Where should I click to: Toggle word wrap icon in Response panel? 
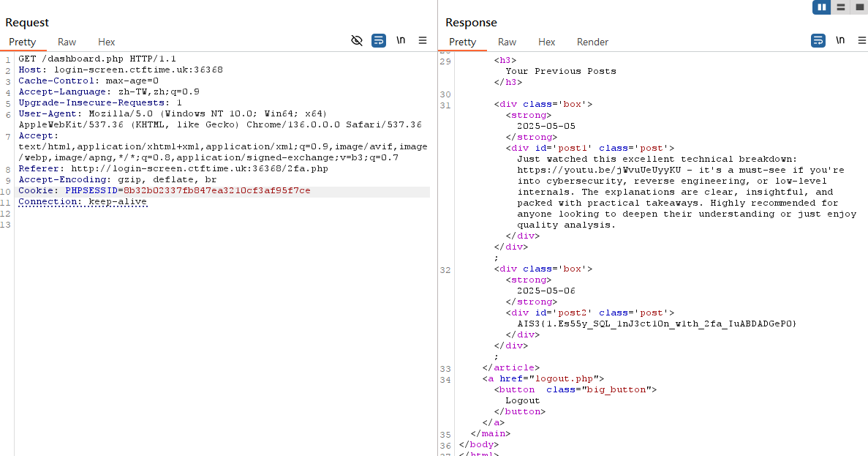(818, 40)
